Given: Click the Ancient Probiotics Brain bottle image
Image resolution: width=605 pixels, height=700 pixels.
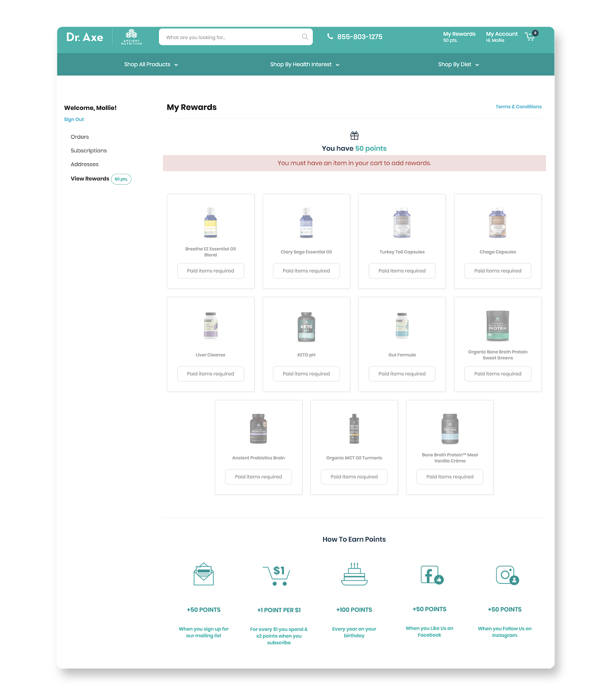Looking at the screenshot, I should (258, 429).
